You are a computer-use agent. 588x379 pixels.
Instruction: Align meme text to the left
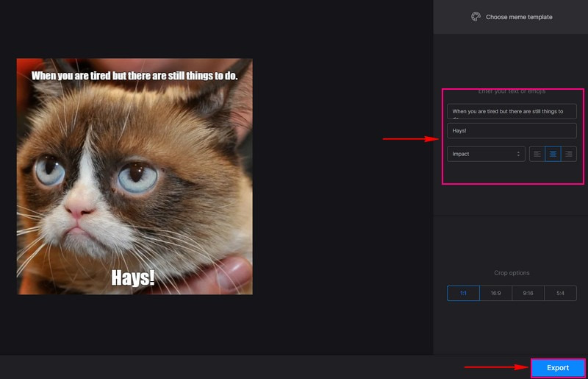pos(537,154)
